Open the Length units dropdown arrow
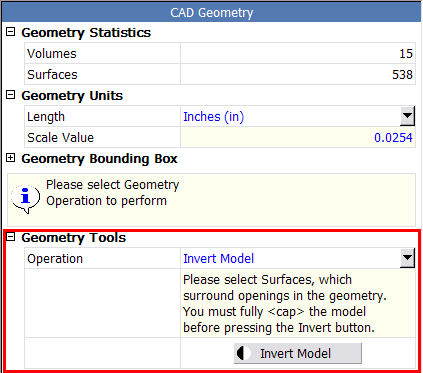Viewport: 423px width, 373px height. pos(407,116)
